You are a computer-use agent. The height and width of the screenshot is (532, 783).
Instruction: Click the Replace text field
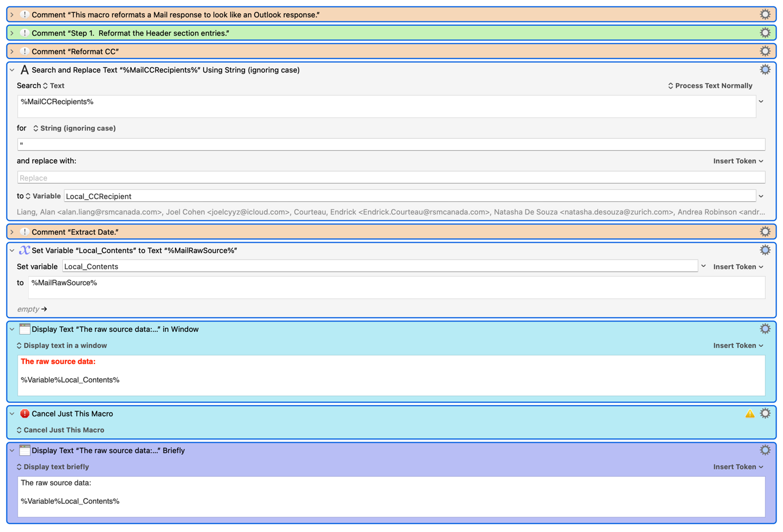coord(391,178)
